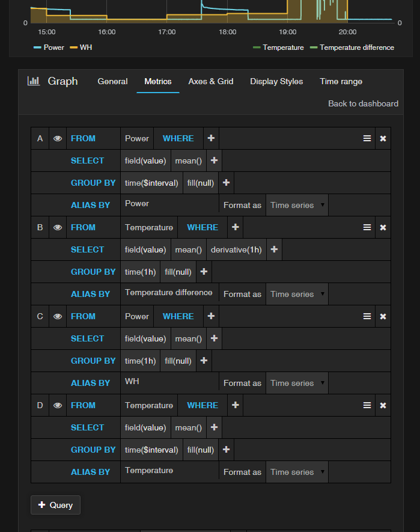Open the hamburger options menu for query B
The width and height of the screenshot is (420, 532).
click(x=367, y=227)
